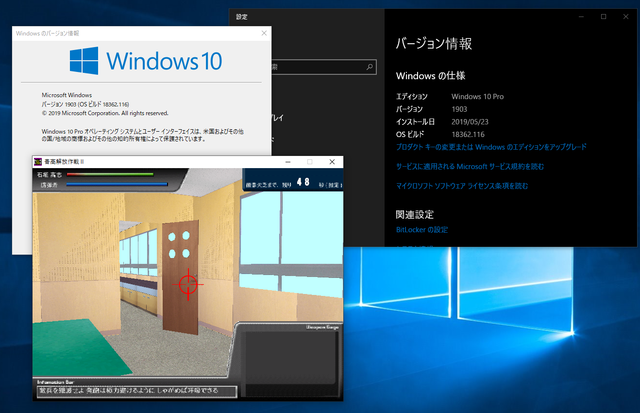Click the countdown timer value 48
Image resolution: width=640 pixels, height=413 pixels.
pyautogui.click(x=303, y=182)
